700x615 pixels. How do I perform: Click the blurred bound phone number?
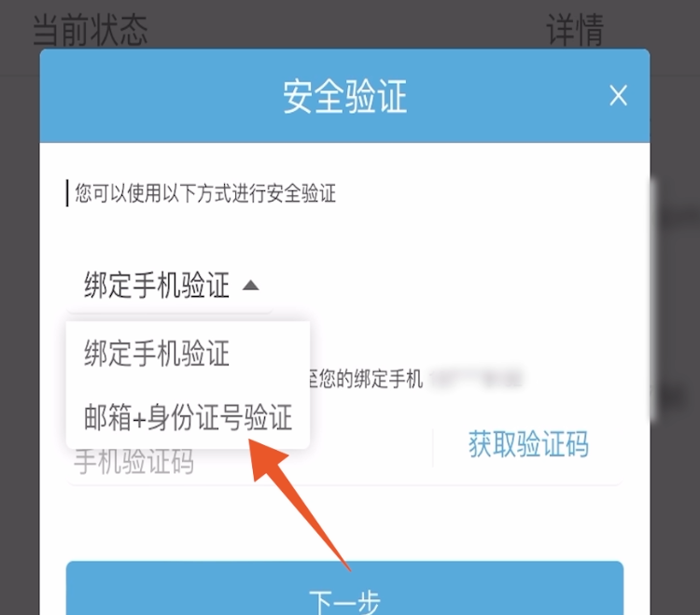(x=476, y=379)
